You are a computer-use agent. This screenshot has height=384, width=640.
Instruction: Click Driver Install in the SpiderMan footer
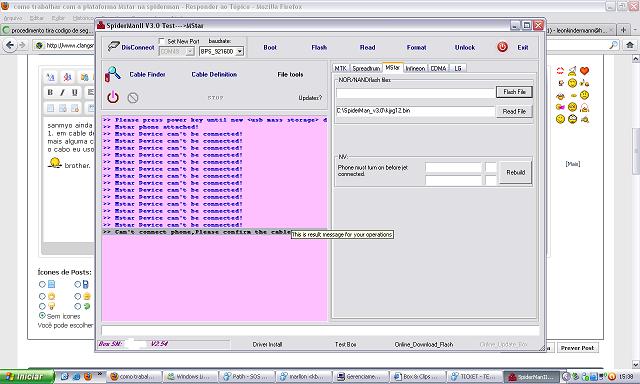(x=267, y=344)
